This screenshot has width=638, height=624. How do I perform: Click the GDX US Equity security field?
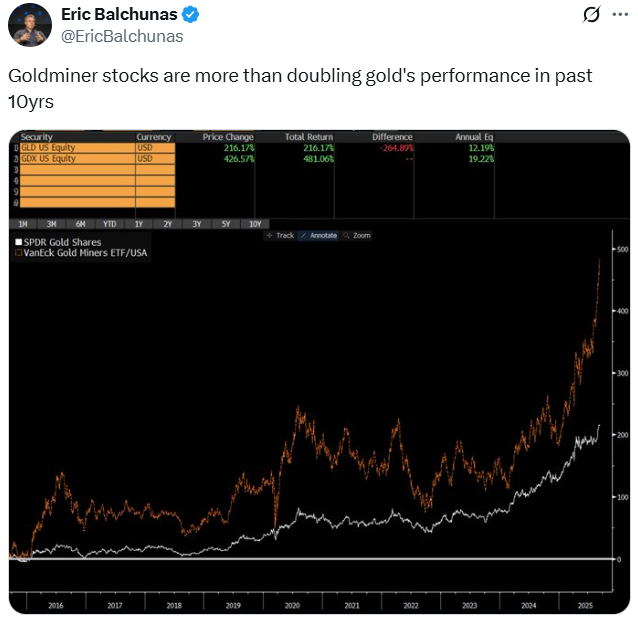click(x=73, y=158)
